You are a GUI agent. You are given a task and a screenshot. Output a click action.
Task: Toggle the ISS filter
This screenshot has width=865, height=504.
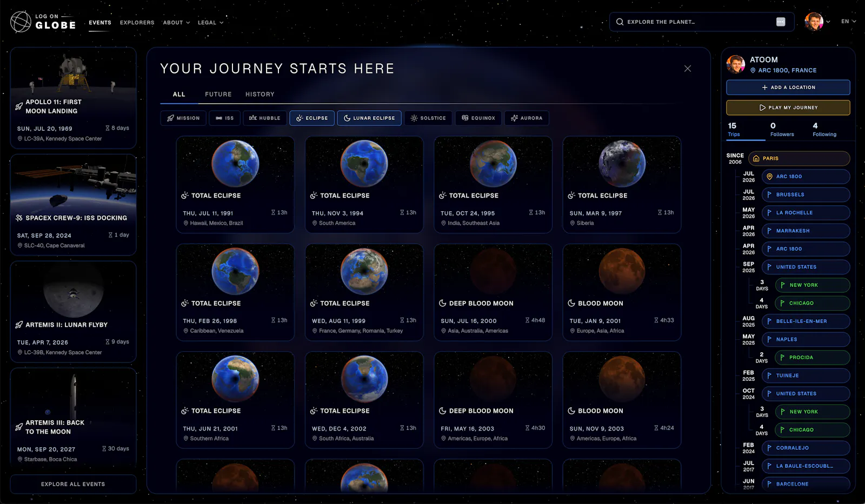[224, 118]
